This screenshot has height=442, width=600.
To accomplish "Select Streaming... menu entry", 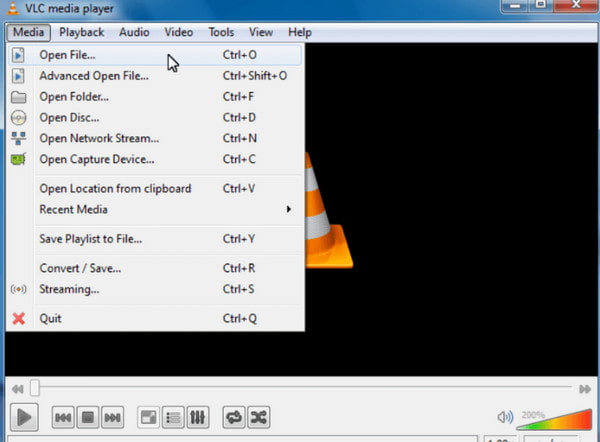I will (155, 289).
